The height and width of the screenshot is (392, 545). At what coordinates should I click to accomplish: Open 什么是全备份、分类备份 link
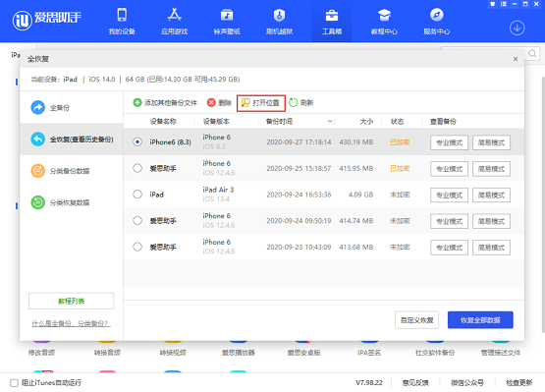(71, 324)
